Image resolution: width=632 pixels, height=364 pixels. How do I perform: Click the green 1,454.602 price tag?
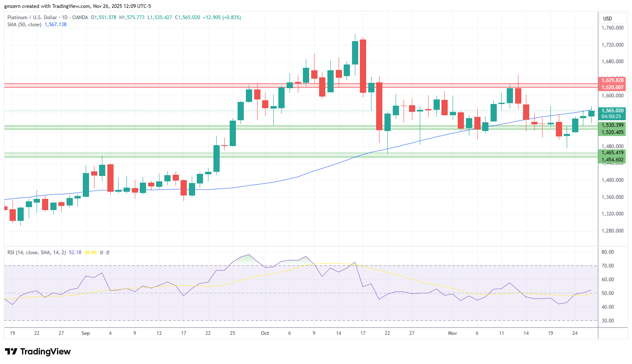(x=612, y=160)
